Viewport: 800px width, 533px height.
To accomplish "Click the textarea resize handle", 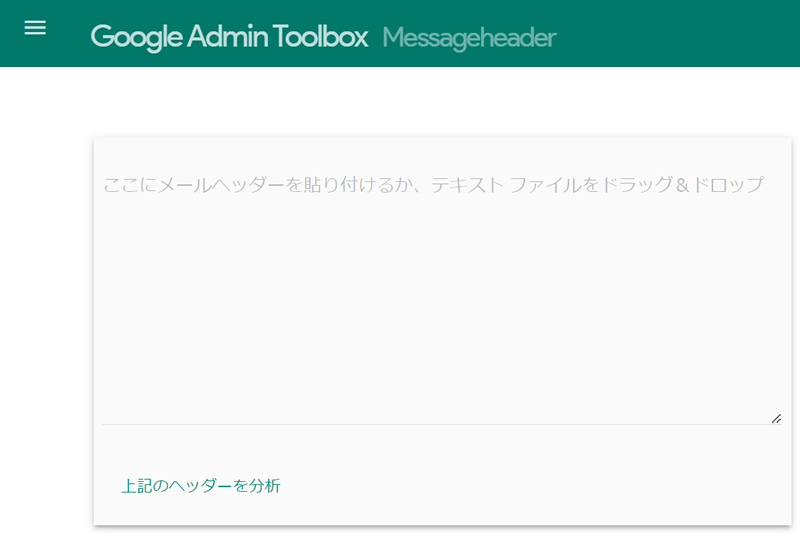I will point(776,418).
